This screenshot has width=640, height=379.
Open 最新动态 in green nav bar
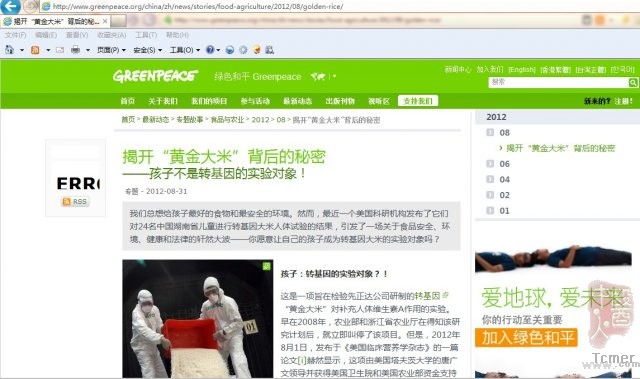point(298,101)
